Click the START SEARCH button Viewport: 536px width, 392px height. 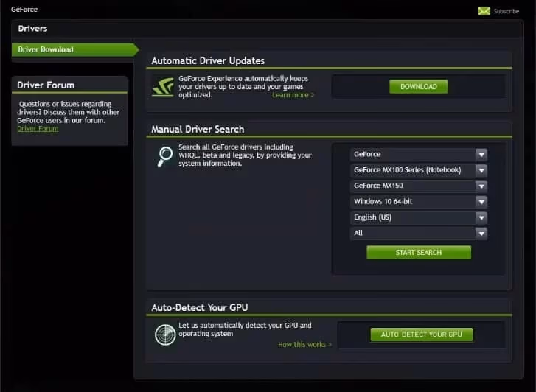(419, 252)
